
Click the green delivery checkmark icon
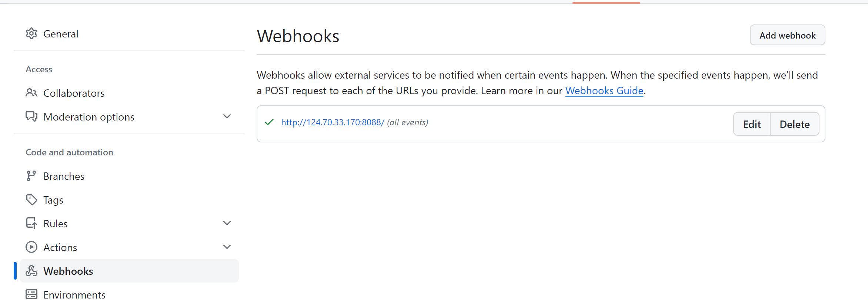(x=269, y=122)
